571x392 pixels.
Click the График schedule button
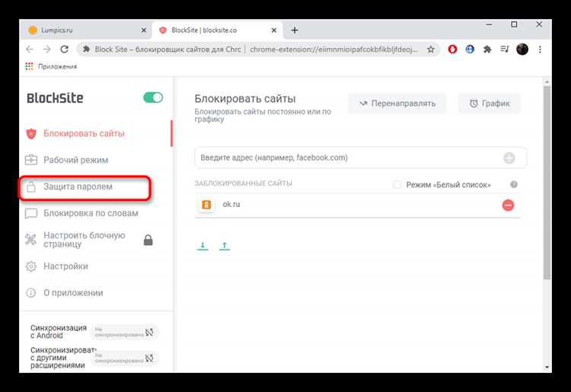pyautogui.click(x=490, y=104)
